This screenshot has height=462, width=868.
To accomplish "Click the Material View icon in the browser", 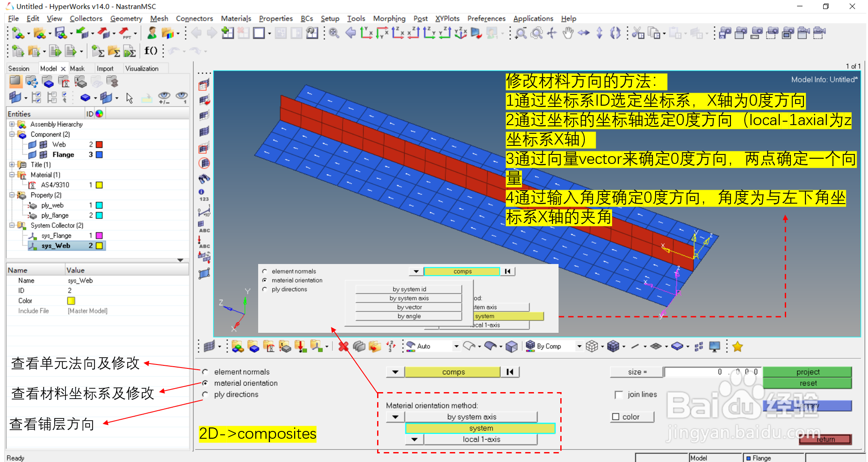I will click(64, 82).
